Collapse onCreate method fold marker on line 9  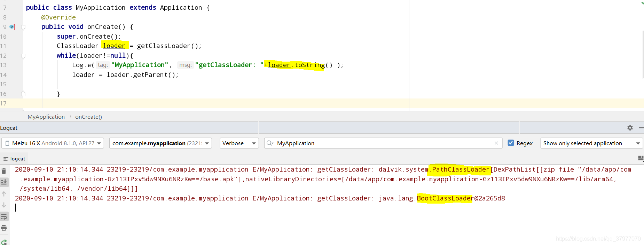pyautogui.click(x=23, y=27)
